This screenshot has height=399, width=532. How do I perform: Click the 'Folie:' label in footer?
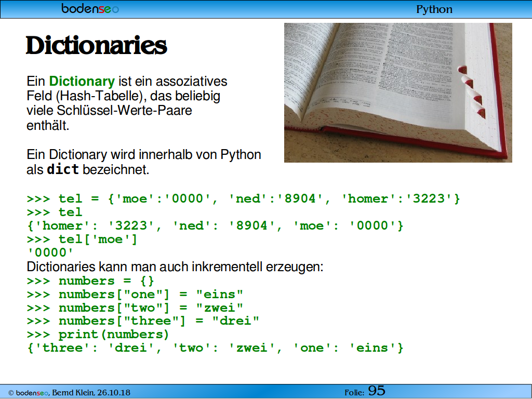coord(354,393)
